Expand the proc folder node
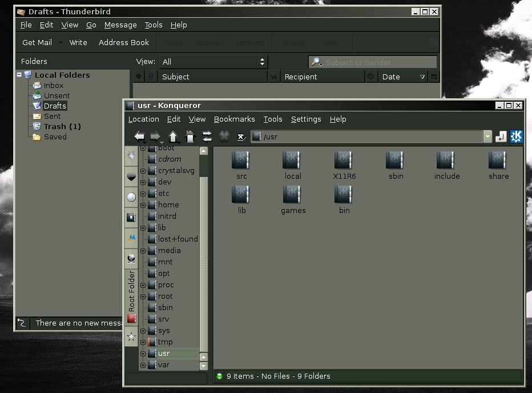This screenshot has width=532, height=393. click(143, 285)
